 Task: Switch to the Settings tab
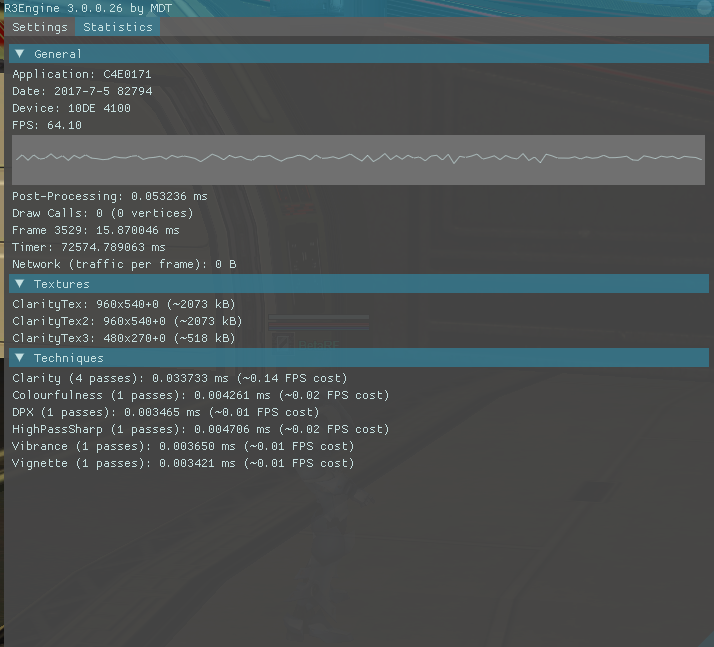pos(40,27)
